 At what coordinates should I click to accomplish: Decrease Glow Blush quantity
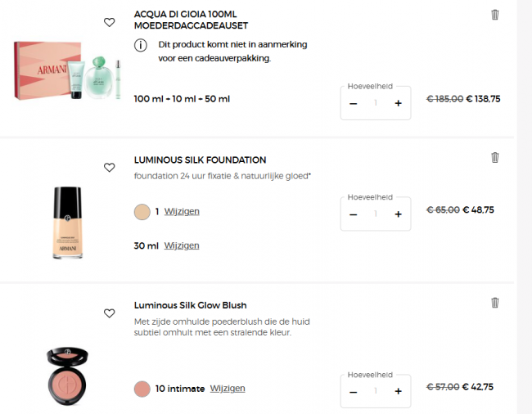click(x=354, y=391)
